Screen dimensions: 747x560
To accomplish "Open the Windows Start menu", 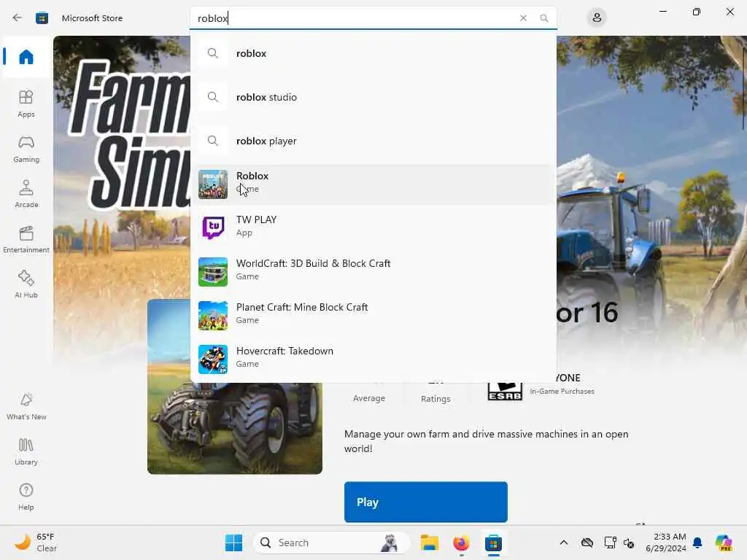I will point(233,542).
